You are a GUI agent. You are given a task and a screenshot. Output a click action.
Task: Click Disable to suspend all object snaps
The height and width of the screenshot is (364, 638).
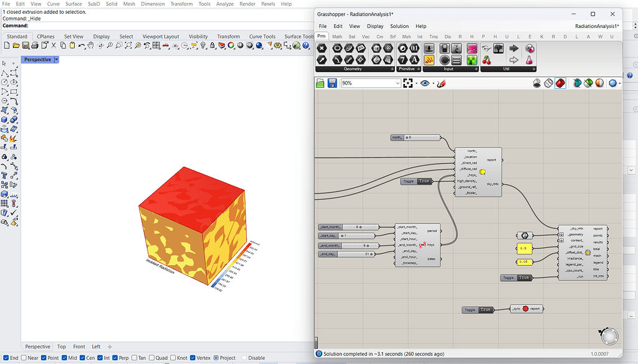point(245,358)
